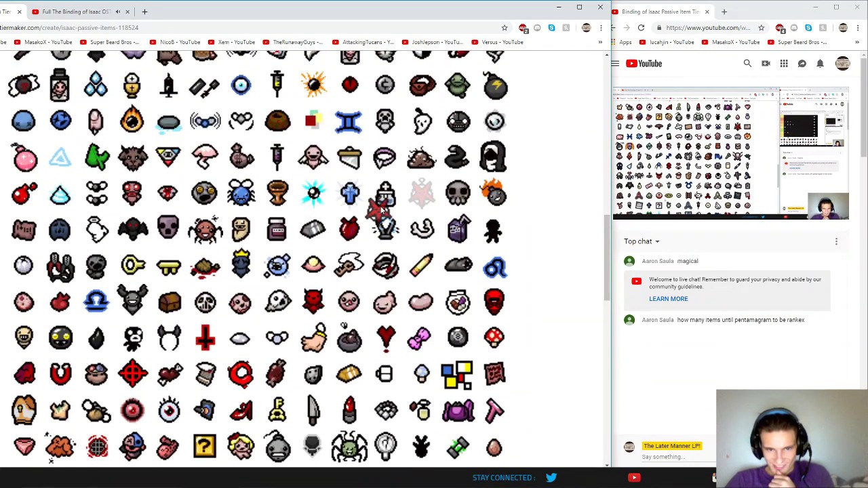
Task: Pick the red crosshair target item
Action: 133,373
